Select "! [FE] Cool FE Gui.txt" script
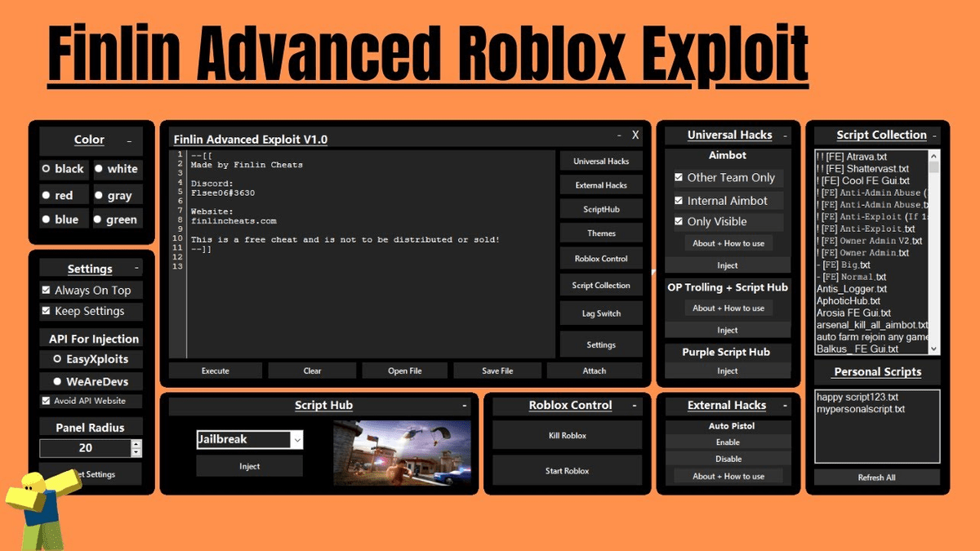The image size is (980, 551). [862, 180]
